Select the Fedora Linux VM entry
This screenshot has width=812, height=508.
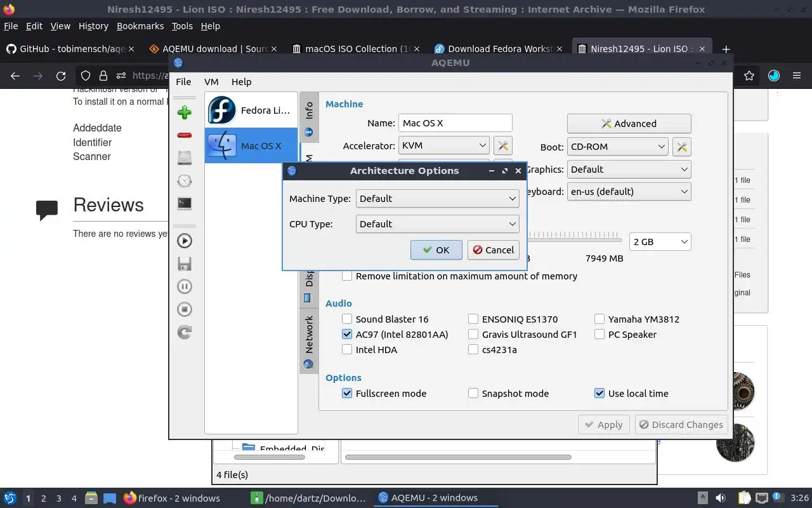(251, 110)
